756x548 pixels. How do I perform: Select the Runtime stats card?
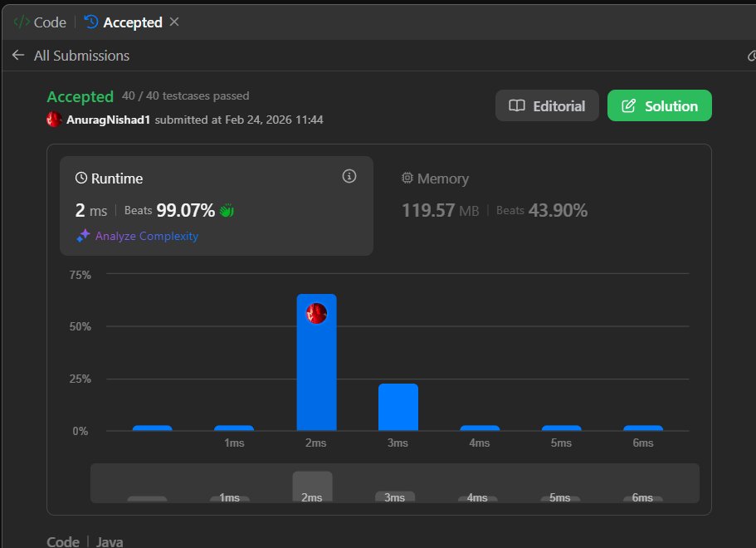click(x=217, y=206)
